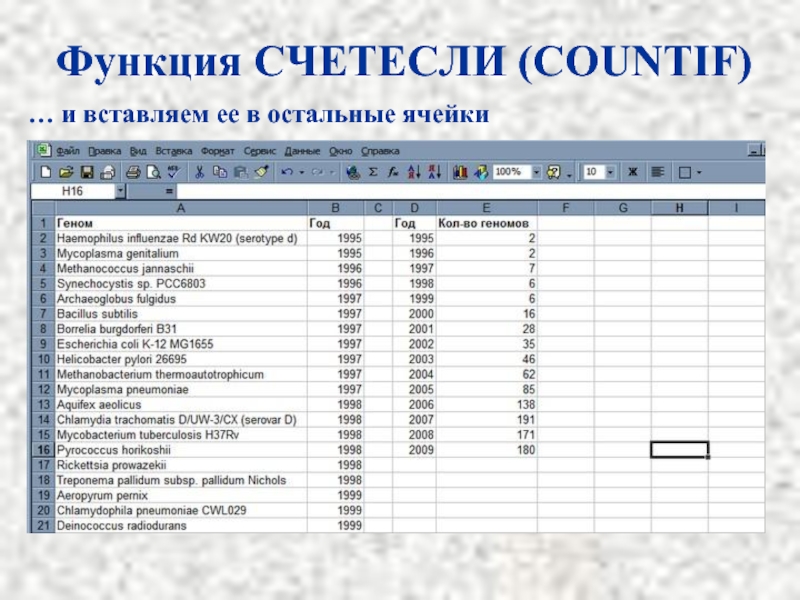800x600 pixels.
Task: Click the Map/Drawing icon next to chart wizard
Action: 481,172
